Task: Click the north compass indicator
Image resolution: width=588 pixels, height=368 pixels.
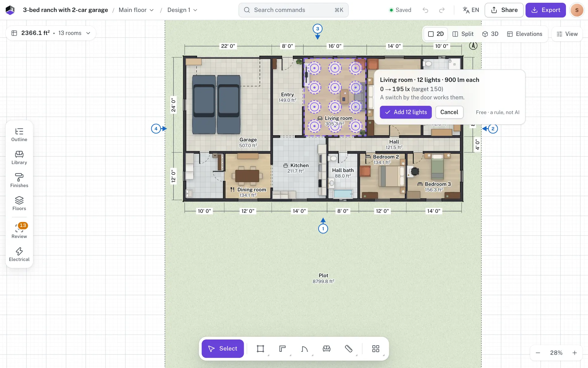Action: pos(473,46)
